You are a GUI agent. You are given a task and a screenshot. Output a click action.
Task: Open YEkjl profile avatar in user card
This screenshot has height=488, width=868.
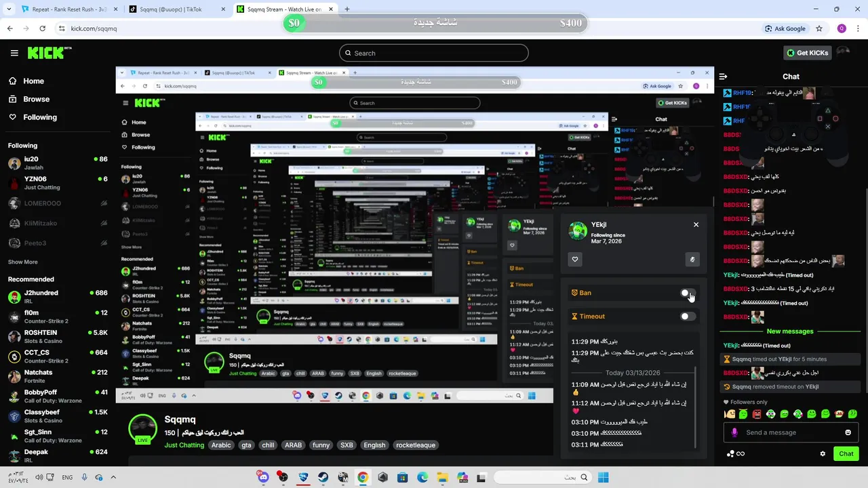578,231
